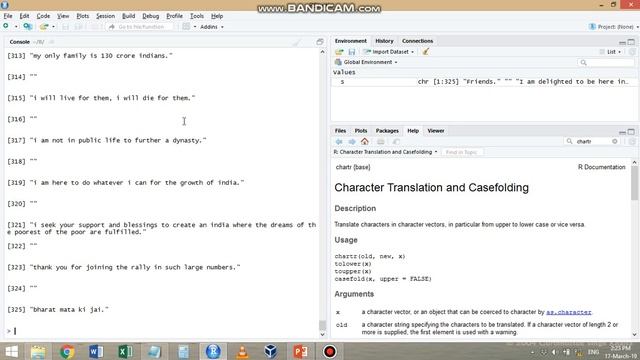Open the Debug menu

151,16
